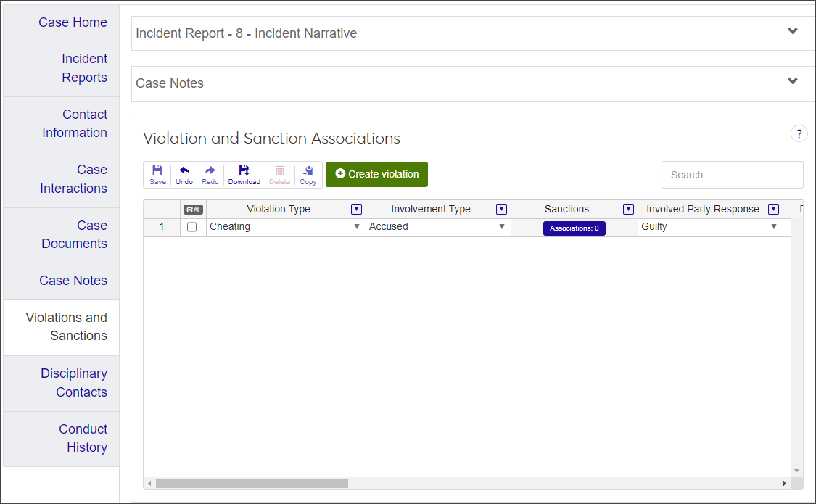Screen dimensions: 816x504
Task: Open the Conduct History sidebar tab
Action: [83, 438]
